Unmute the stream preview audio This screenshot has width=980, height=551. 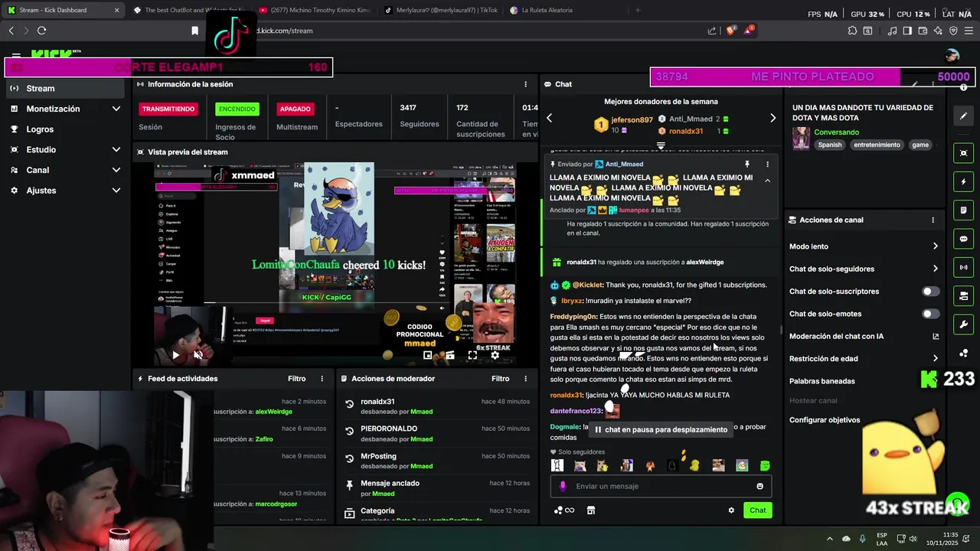(198, 355)
